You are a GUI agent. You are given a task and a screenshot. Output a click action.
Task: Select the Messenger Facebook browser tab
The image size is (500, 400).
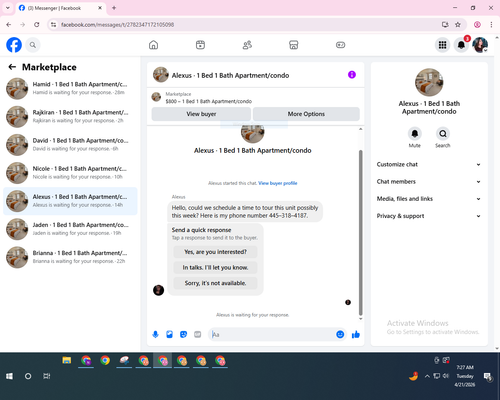(61, 8)
